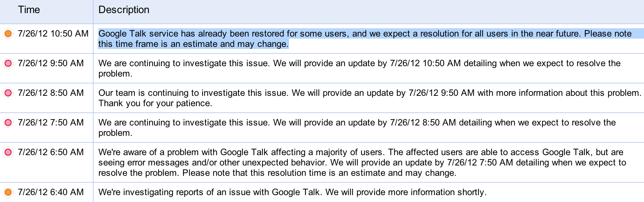The height and width of the screenshot is (202, 644).
Task: Click the Time column header
Action: point(29,10)
